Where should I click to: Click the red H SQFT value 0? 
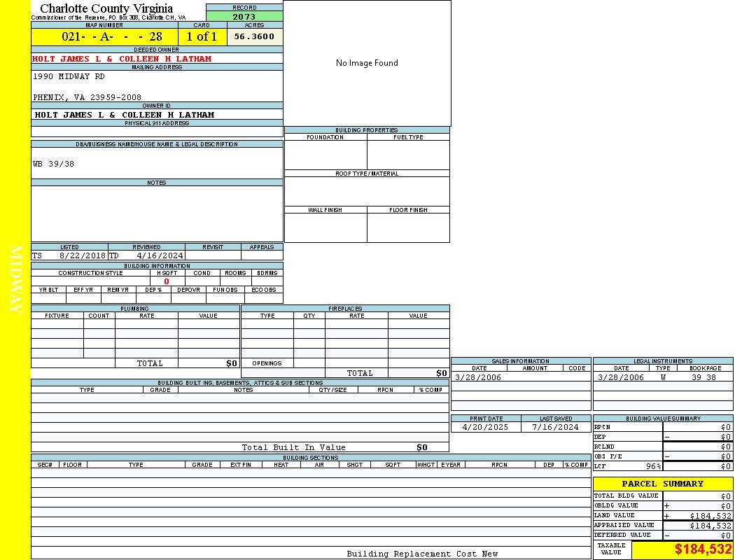pyautogui.click(x=167, y=281)
